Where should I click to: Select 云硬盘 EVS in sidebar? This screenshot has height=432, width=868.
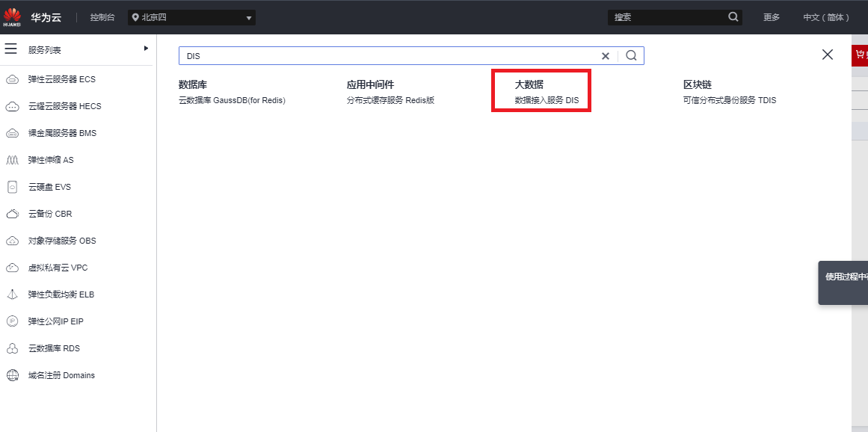coord(49,187)
